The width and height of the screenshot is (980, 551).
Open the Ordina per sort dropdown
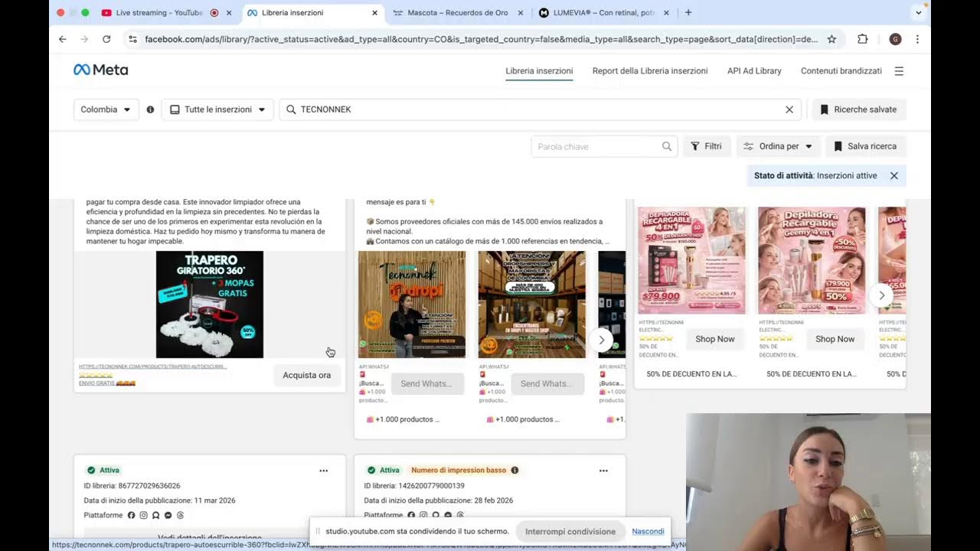(779, 146)
